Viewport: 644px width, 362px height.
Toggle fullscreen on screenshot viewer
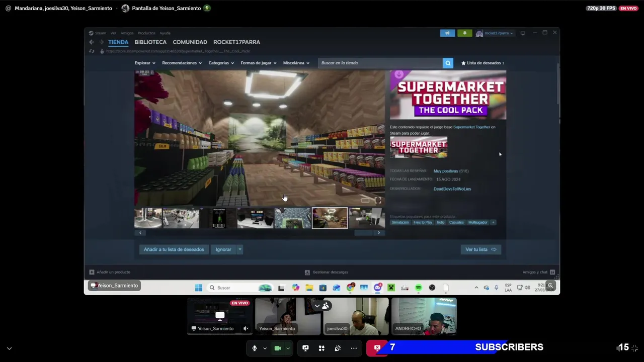(378, 200)
